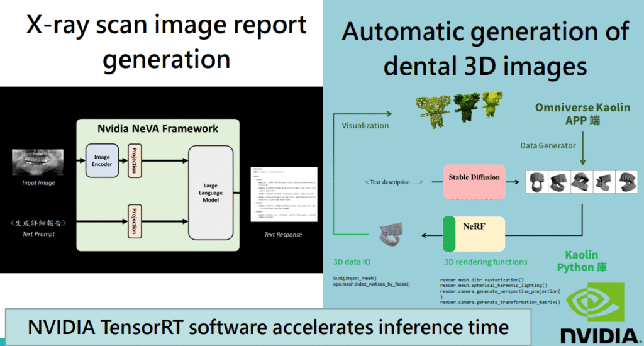
Task: Click the NVIDIA wordmark under the logo
Action: [600, 336]
